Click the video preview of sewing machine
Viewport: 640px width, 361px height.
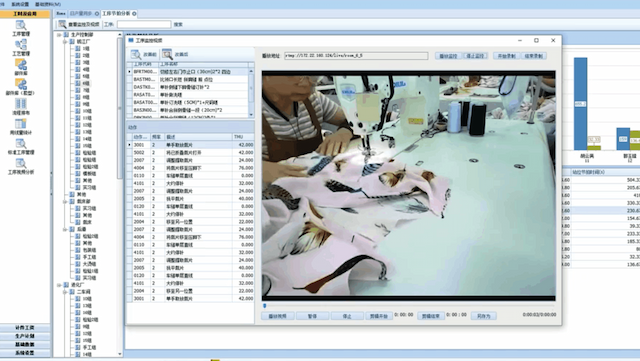(409, 186)
